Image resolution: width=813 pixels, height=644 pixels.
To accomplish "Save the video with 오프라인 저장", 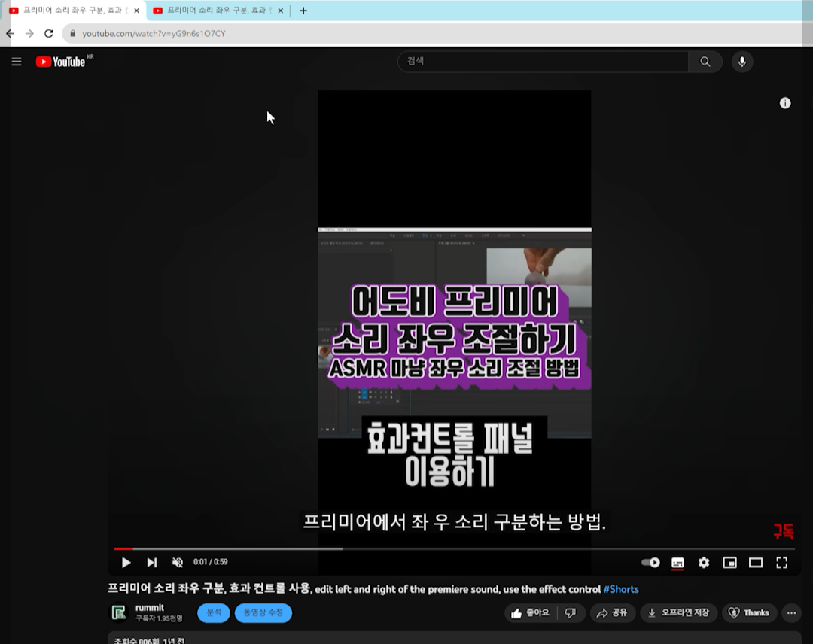I will (x=679, y=613).
